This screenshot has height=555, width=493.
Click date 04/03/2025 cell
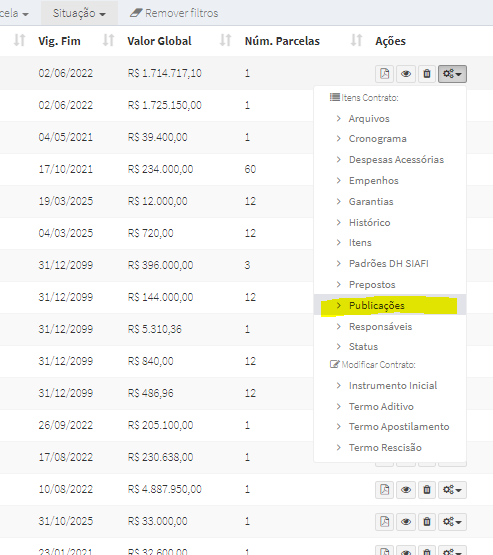(x=65, y=233)
